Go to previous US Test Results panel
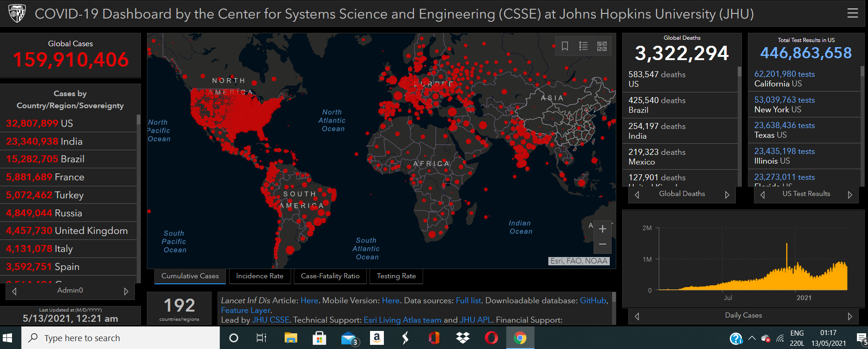 [763, 195]
